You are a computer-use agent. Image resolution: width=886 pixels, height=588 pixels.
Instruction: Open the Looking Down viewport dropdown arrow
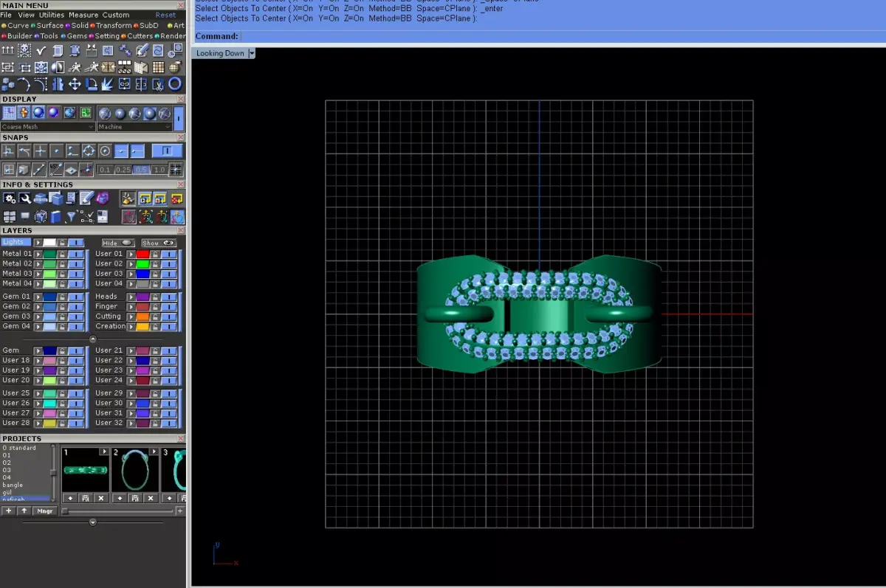click(x=252, y=53)
